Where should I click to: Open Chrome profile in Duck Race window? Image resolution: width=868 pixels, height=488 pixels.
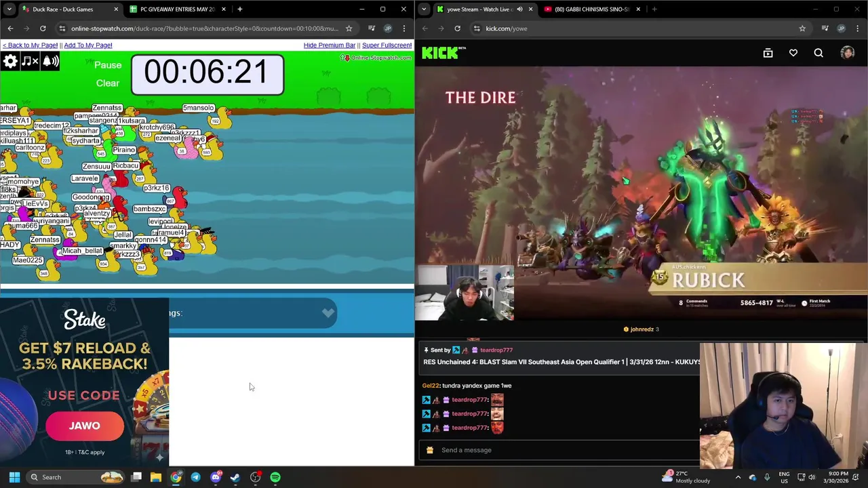[x=388, y=28]
